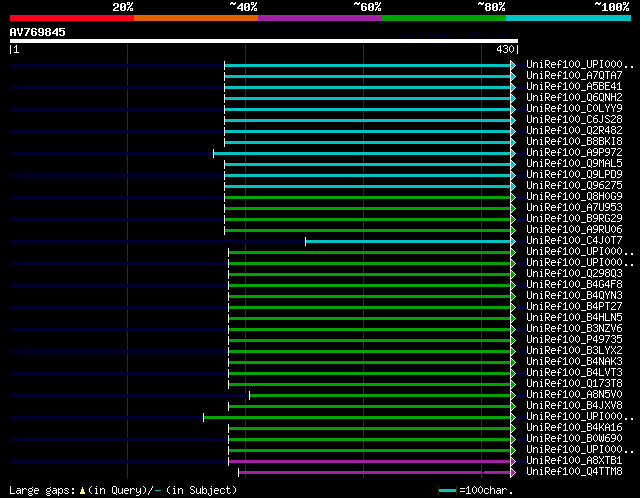Select the UniRef100_A9RU06 label
This screenshot has width=640, height=498.
(574, 230)
